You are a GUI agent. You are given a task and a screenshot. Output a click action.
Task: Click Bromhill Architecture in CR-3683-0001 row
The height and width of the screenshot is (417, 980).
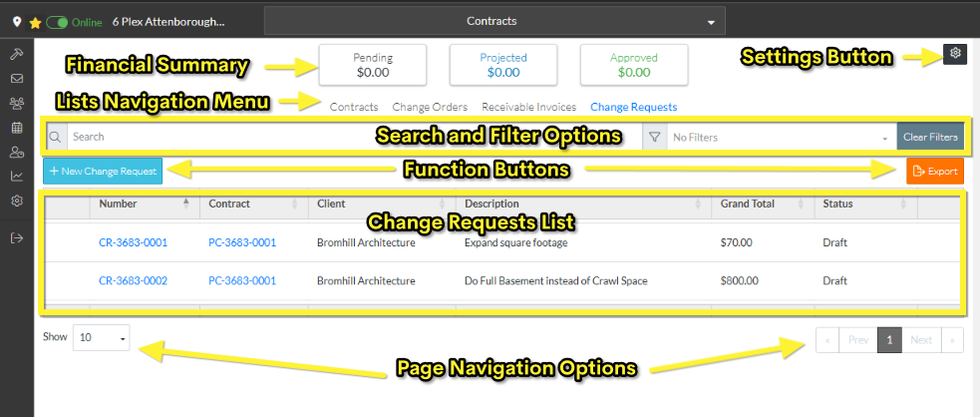click(x=366, y=242)
